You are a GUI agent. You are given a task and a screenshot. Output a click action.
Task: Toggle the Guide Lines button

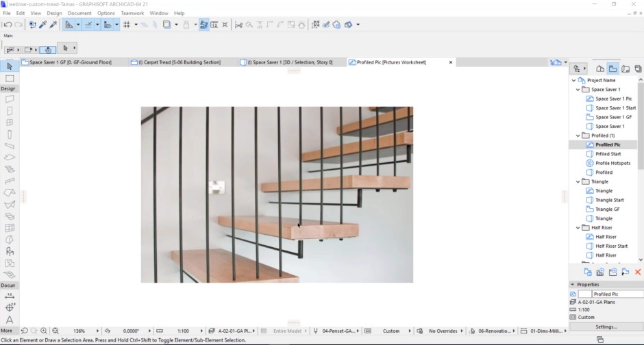[x=69, y=25]
